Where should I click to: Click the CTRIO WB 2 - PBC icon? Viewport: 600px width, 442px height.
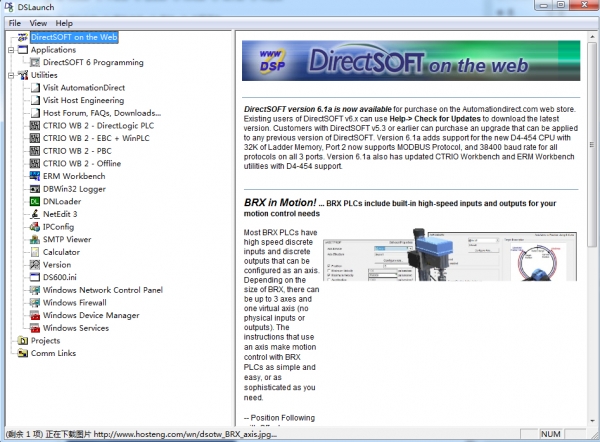(35, 151)
